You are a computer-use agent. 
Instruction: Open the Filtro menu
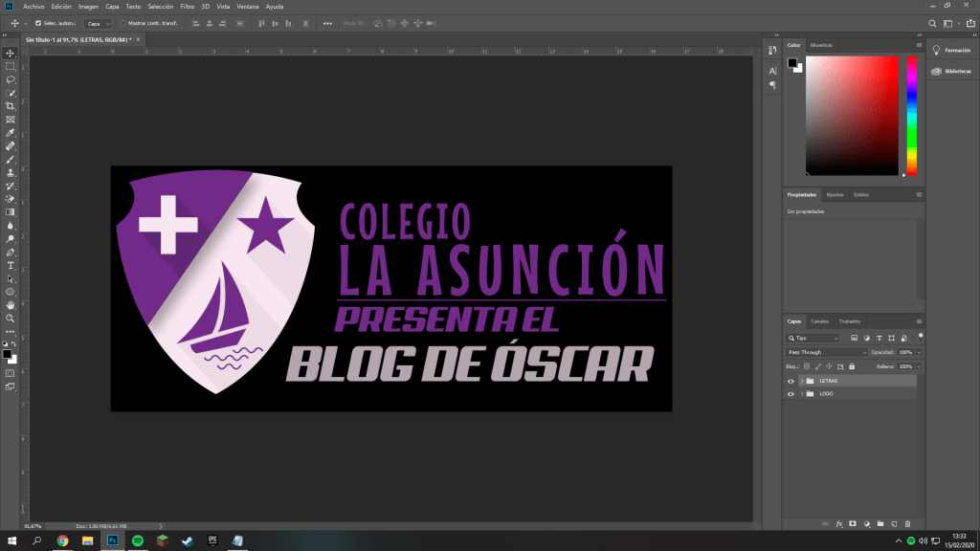(188, 6)
